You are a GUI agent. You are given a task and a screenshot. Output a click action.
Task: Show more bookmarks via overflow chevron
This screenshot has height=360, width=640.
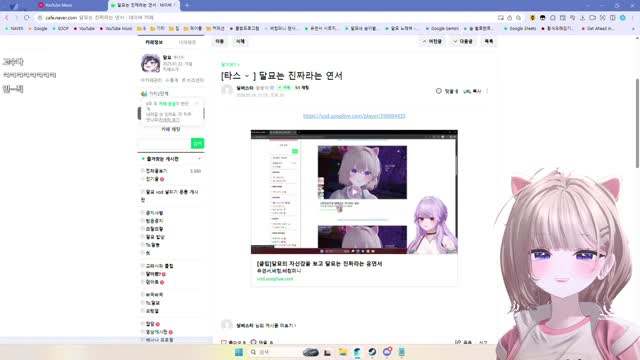point(633,29)
